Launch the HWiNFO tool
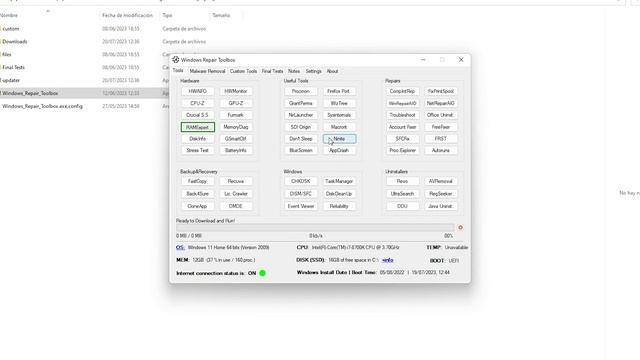 tap(198, 91)
